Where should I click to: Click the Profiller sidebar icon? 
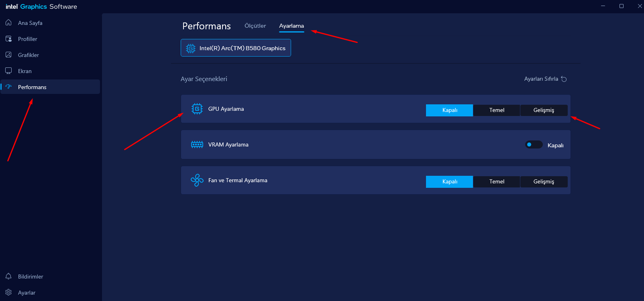(8, 39)
